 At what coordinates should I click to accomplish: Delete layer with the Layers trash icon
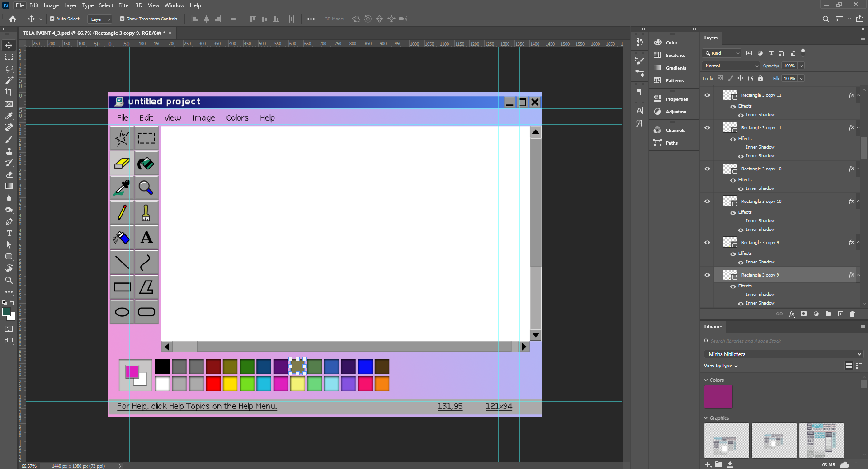[x=853, y=314]
